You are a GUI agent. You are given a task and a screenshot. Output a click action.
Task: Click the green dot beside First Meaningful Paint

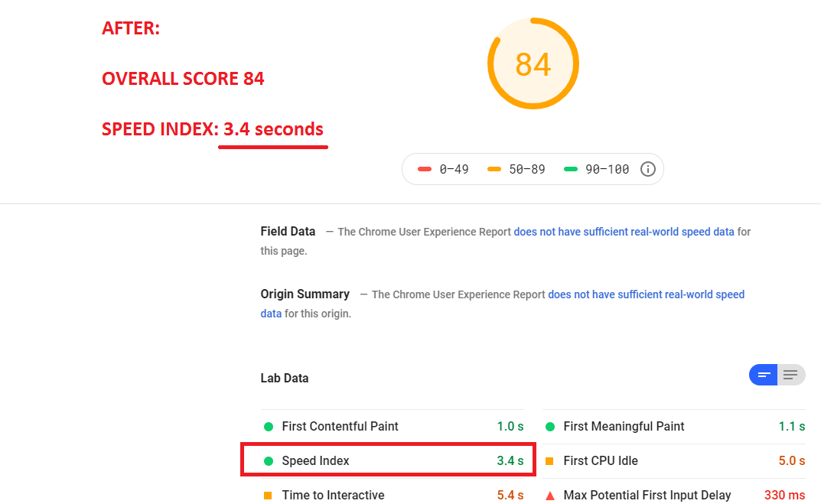[549, 426]
